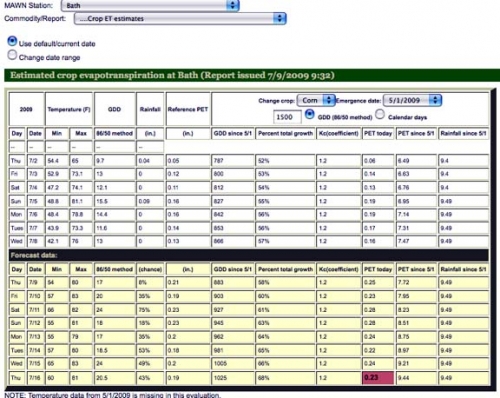Click the forecast date cell 7/11
Image resolution: width=500 pixels, height=398 pixels.
[35, 310]
